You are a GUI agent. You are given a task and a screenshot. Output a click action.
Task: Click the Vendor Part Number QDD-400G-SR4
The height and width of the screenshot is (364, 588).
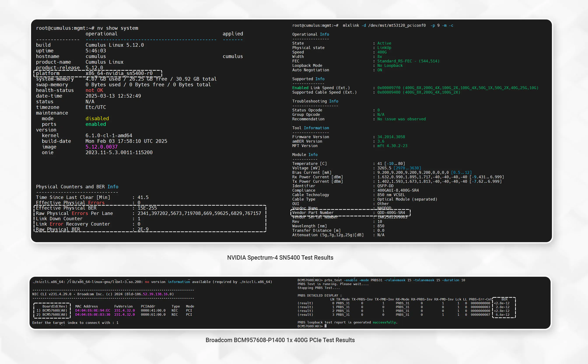tap(391, 213)
